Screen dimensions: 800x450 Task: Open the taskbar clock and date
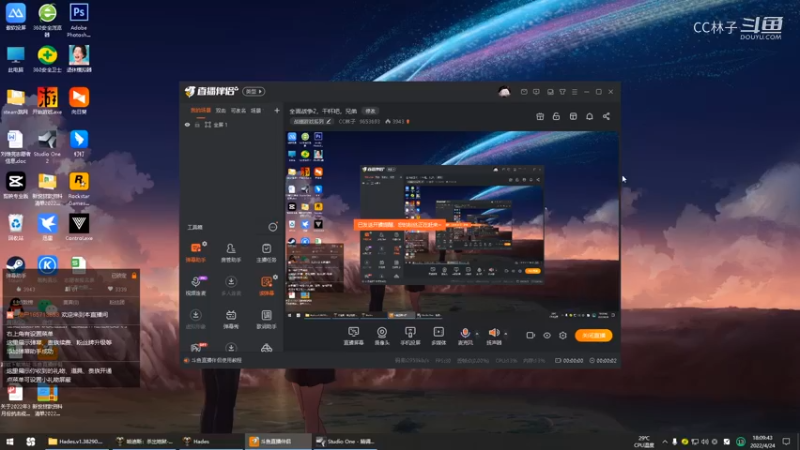point(762,441)
